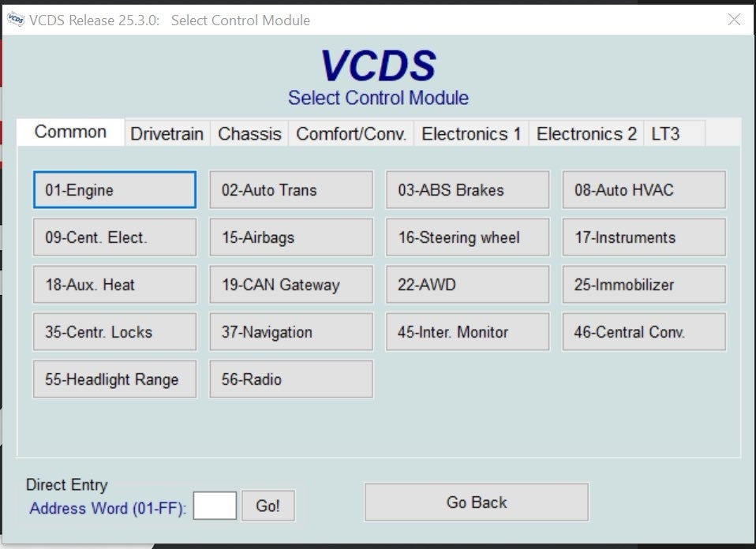The image size is (756, 549).
Task: Open the 37-Navigation module
Action: click(291, 331)
